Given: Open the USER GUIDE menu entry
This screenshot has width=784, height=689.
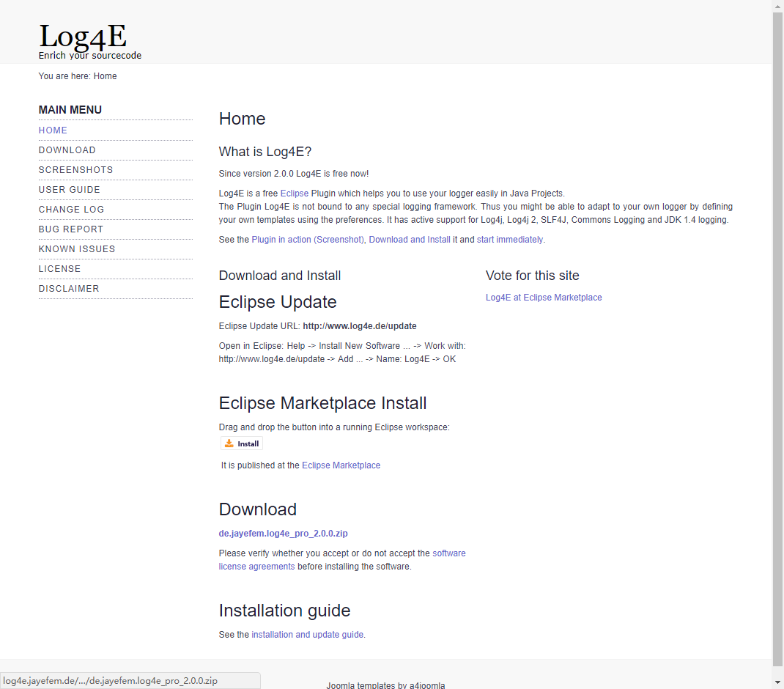Looking at the screenshot, I should (x=69, y=190).
